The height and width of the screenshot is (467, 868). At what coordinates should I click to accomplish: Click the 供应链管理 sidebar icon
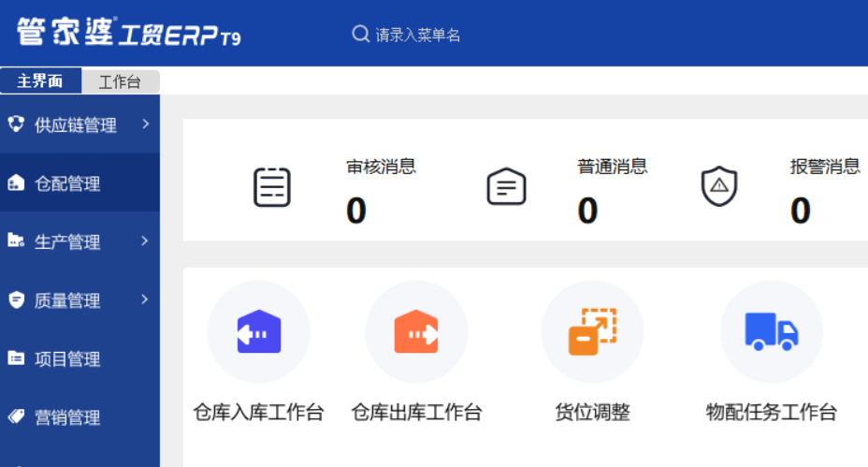pyautogui.click(x=16, y=124)
